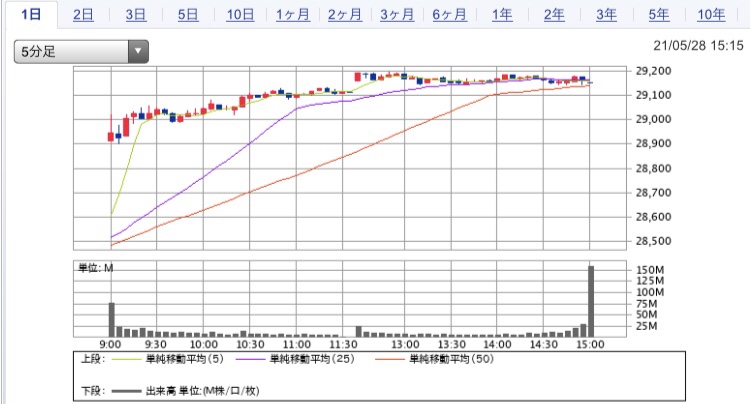Click the 13:00 time axis label
Screen dimensions: 750x404
(x=405, y=345)
